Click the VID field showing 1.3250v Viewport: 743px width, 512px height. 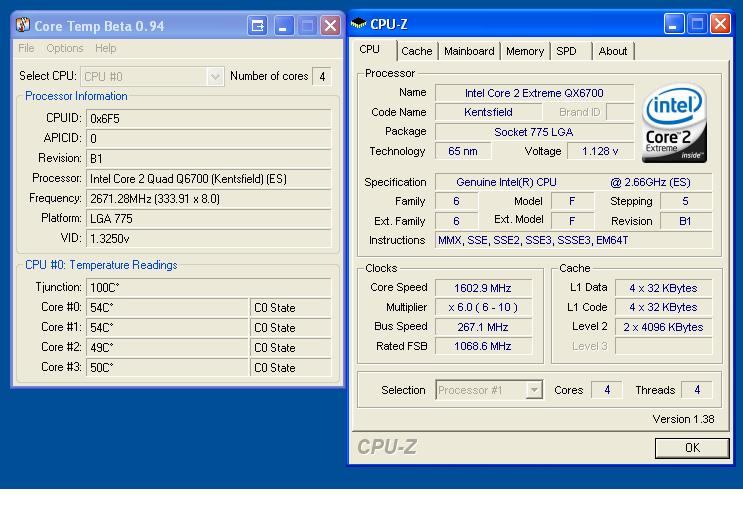pos(208,238)
